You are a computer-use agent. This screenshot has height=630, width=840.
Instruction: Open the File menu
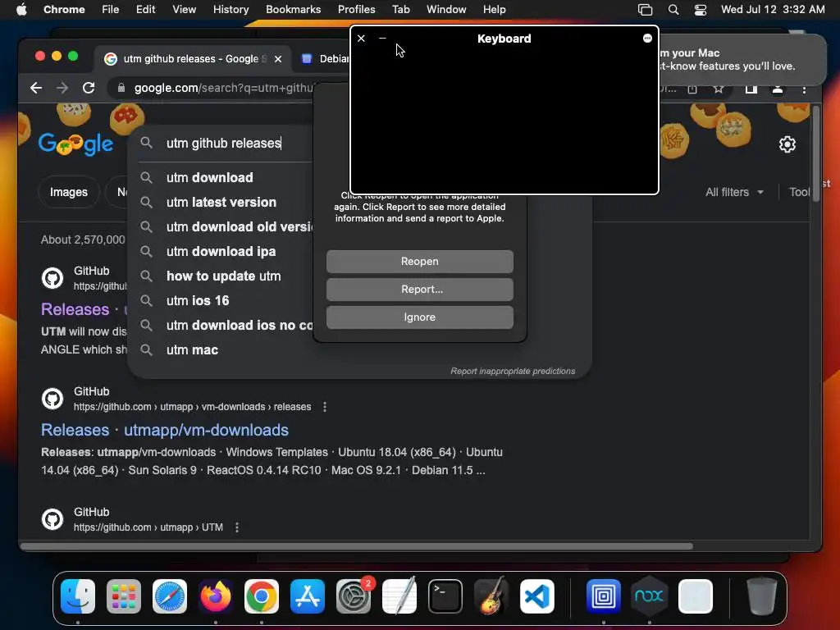pos(111,10)
